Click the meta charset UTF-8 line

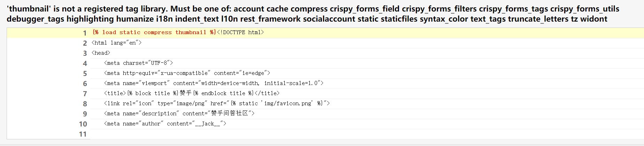point(138,63)
